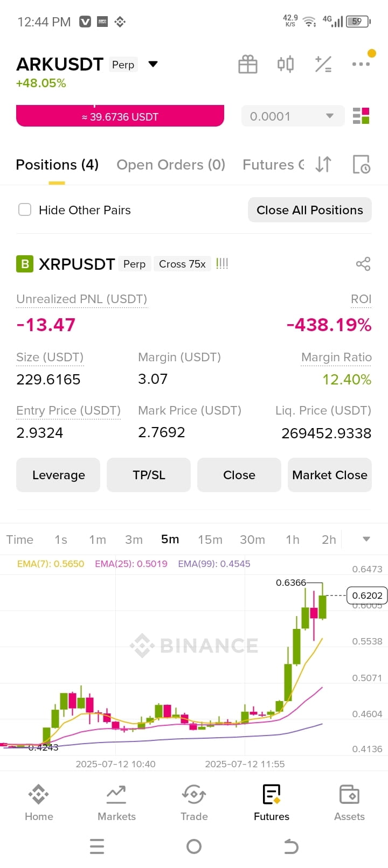The image size is (388, 868).
Task: Go to the Markets bottom tab
Action: click(x=116, y=803)
